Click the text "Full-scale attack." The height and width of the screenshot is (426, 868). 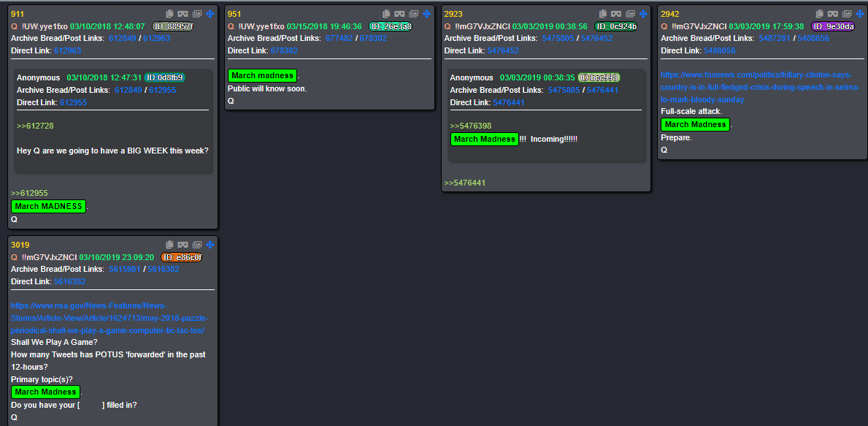[x=691, y=111]
